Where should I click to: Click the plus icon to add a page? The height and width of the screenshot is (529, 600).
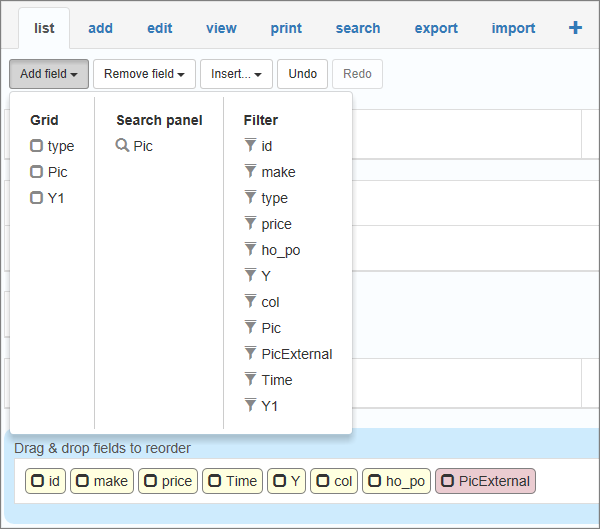pyautogui.click(x=575, y=28)
